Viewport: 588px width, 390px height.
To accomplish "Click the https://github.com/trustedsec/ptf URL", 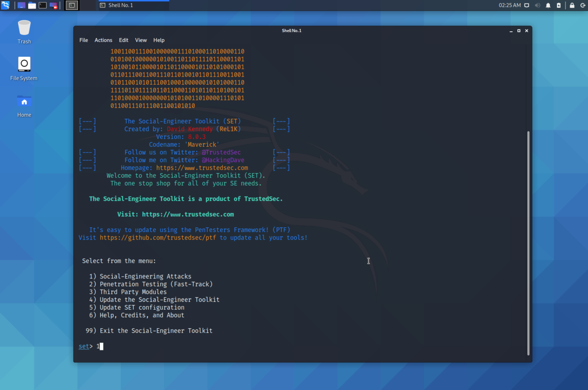I will [x=158, y=238].
